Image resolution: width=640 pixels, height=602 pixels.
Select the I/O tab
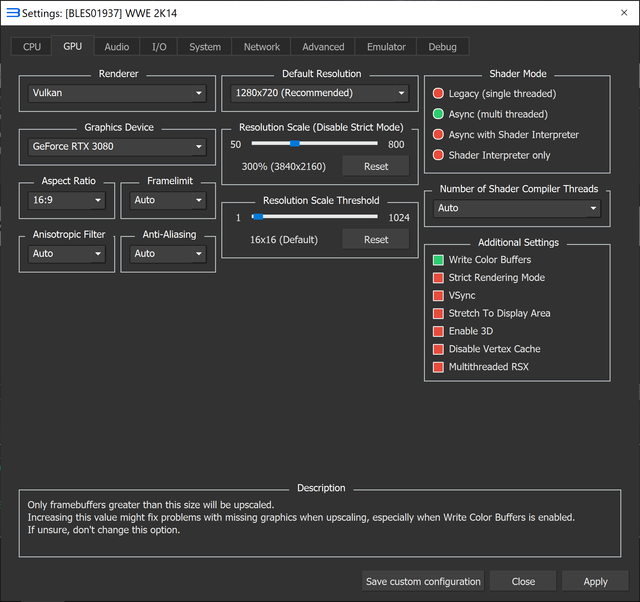tap(159, 47)
